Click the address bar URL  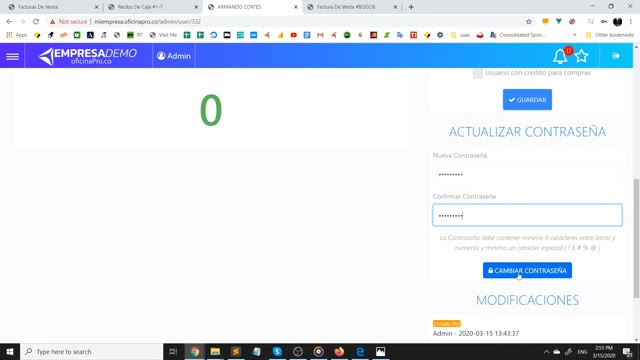click(x=147, y=22)
